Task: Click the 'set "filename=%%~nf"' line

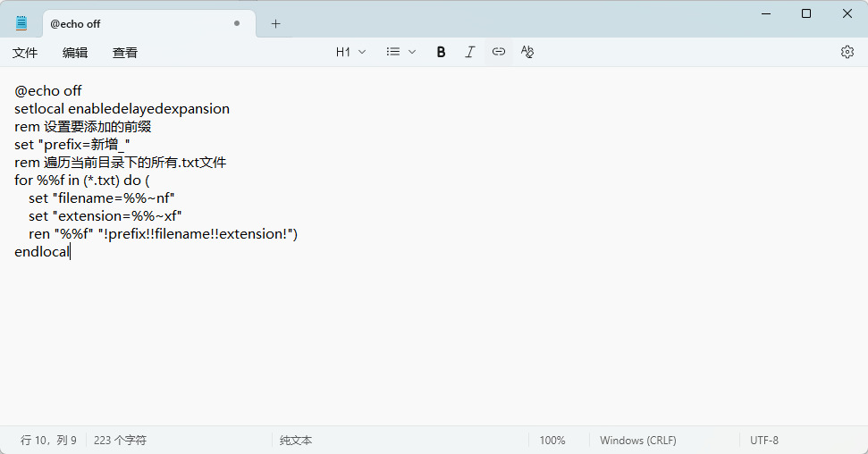Action: pyautogui.click(x=102, y=198)
